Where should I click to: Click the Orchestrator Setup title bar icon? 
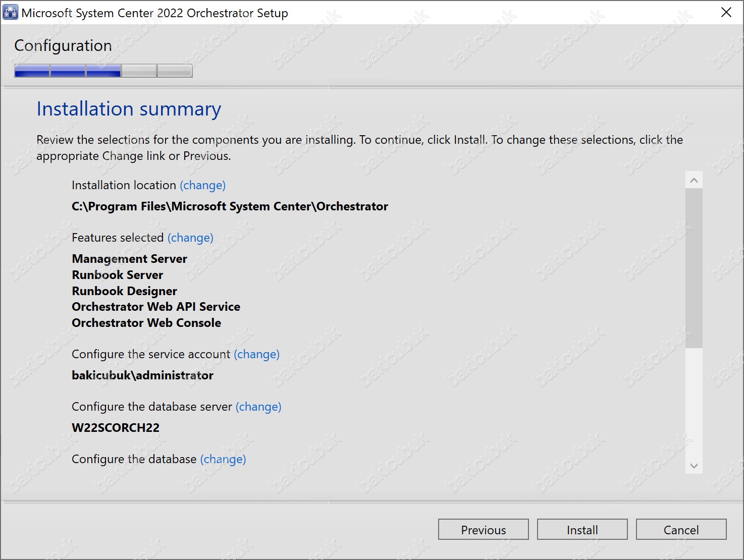click(10, 12)
